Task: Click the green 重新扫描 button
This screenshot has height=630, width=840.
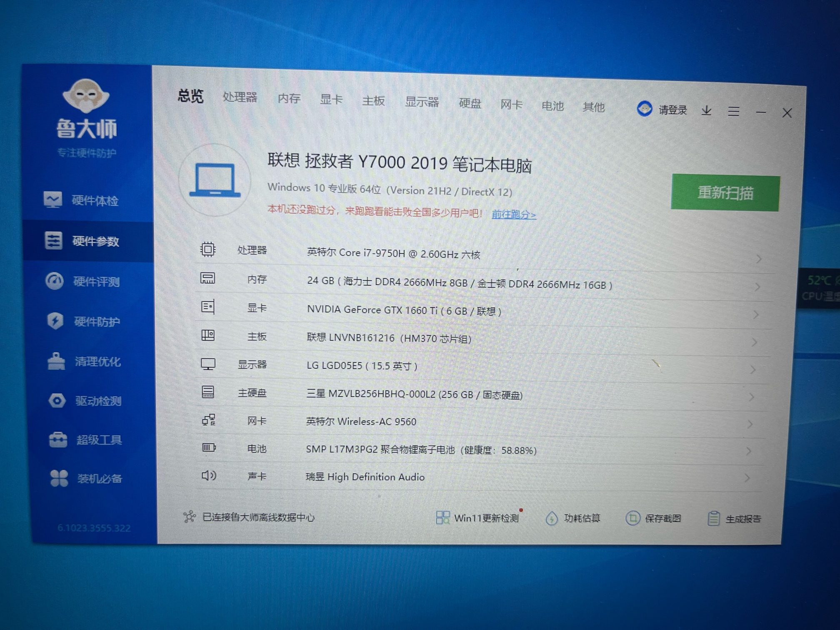Action: [x=725, y=193]
